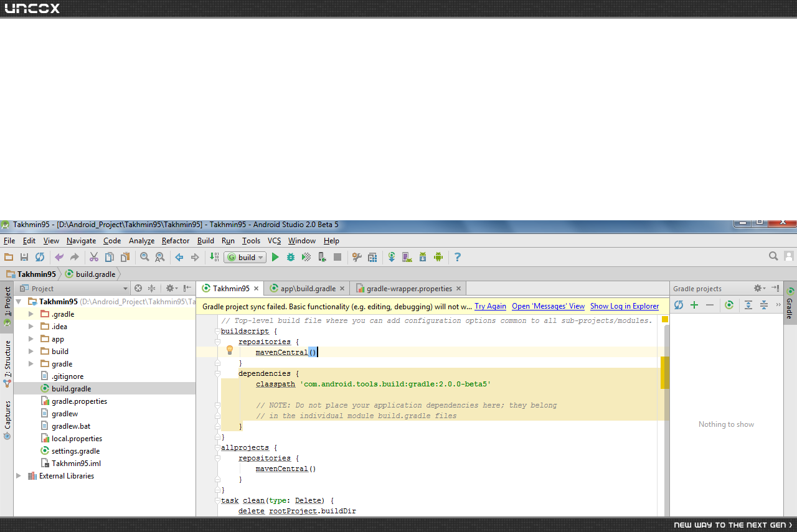
Task: Click the Help question-mark icon
Action: tap(458, 257)
